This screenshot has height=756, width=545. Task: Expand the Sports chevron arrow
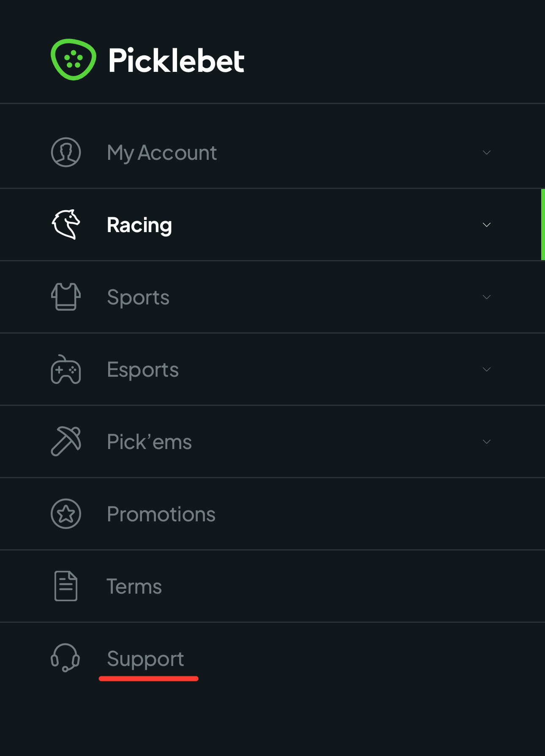click(x=487, y=297)
